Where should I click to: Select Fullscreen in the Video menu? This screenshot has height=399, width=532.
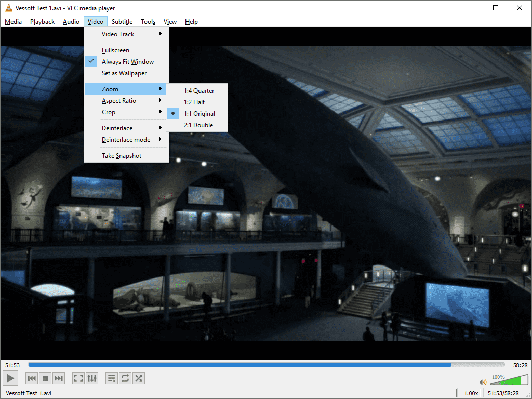[x=126, y=50]
